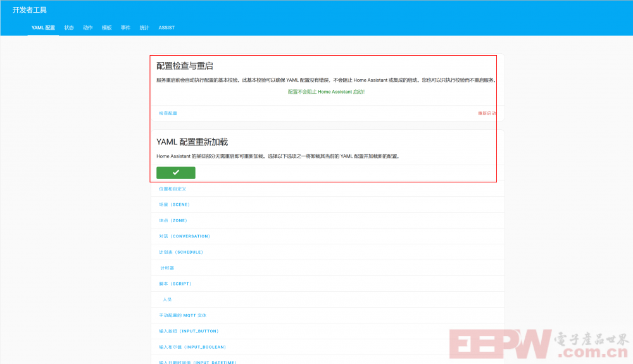Reload 地点 (ZONE) configuration

173,220
